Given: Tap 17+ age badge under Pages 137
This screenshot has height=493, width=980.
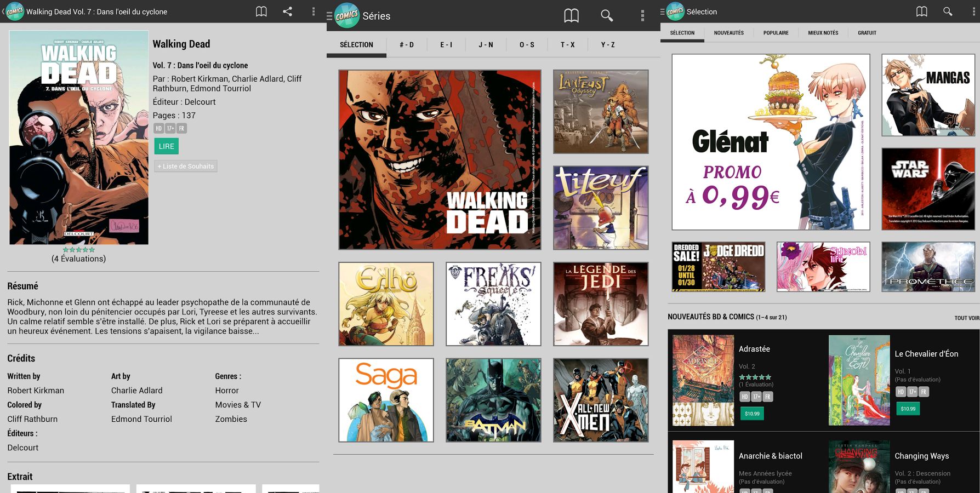Looking at the screenshot, I should pos(170,129).
